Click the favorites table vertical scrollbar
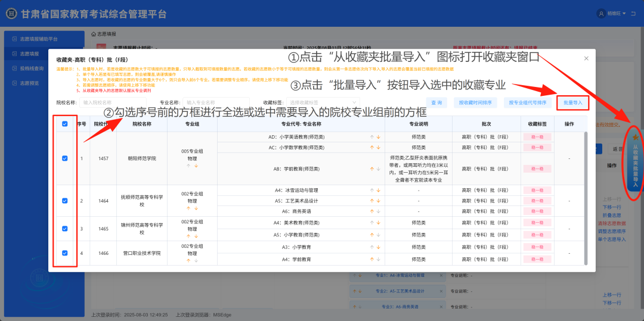The height and width of the screenshot is (321, 644). coord(586,198)
